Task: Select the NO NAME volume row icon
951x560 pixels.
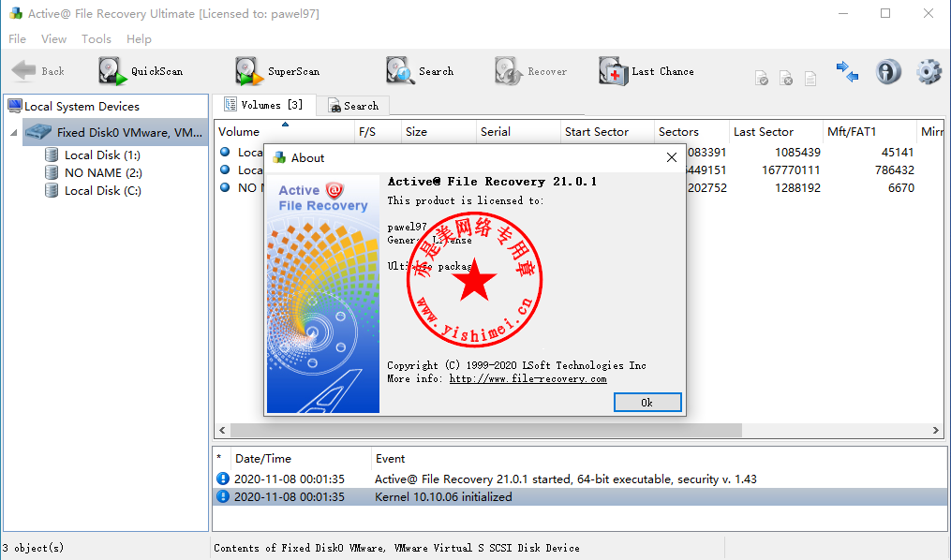Action: tap(225, 187)
